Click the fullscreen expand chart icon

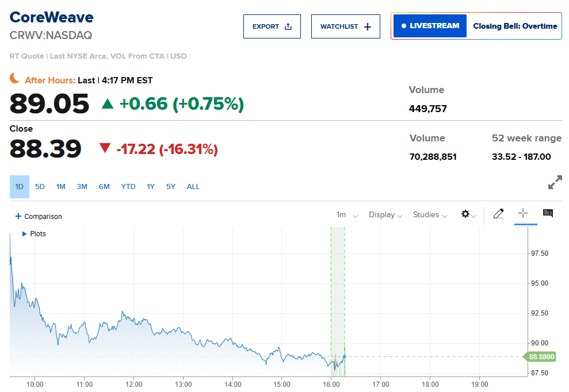tap(555, 183)
